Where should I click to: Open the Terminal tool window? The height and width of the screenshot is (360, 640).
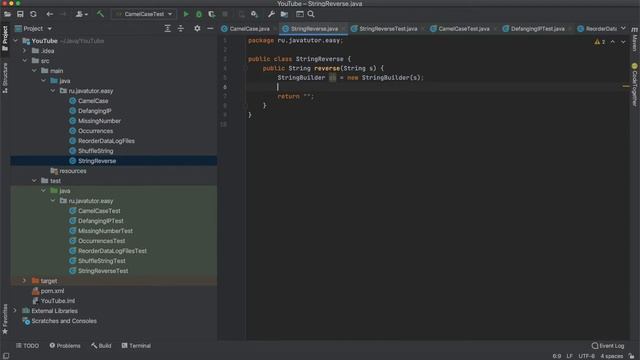tap(136, 346)
